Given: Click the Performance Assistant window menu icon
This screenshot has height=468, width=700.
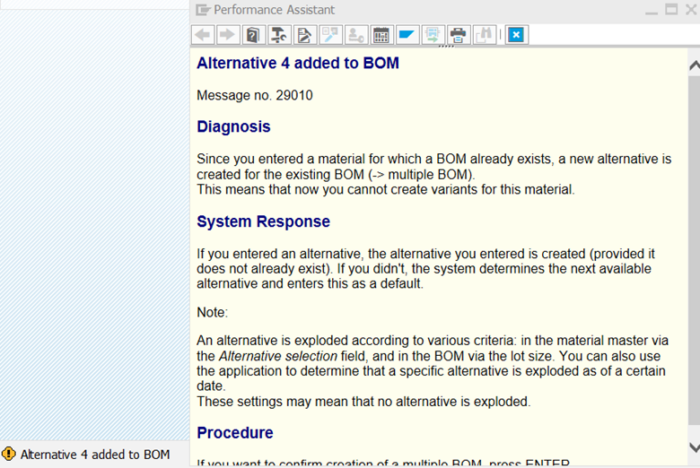Looking at the screenshot, I should (x=203, y=10).
